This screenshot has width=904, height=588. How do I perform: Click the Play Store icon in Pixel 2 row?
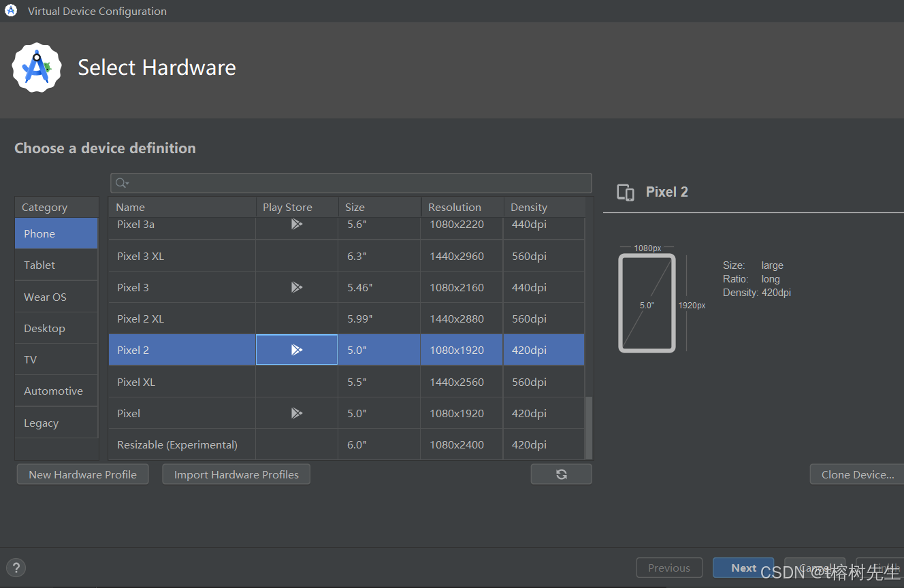pos(297,350)
